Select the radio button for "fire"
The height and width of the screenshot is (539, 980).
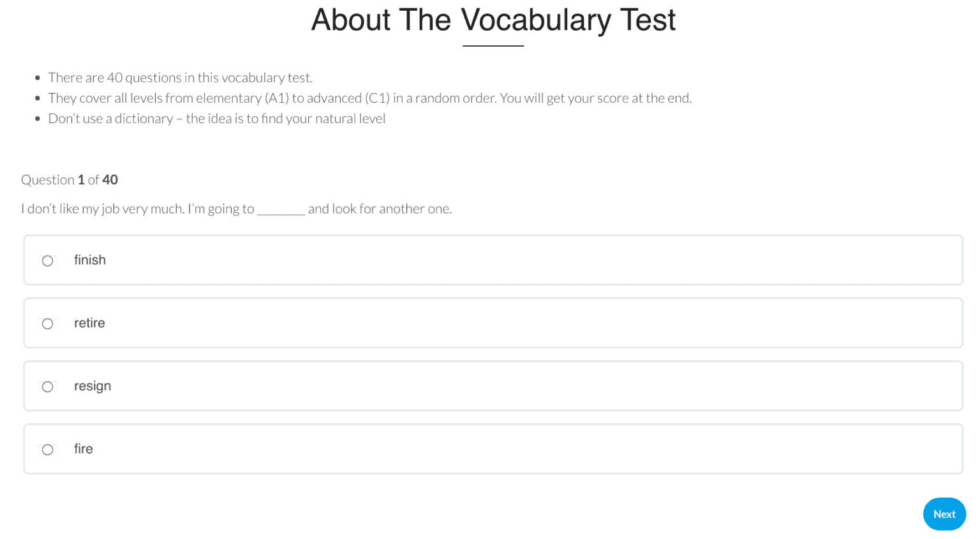(47, 449)
